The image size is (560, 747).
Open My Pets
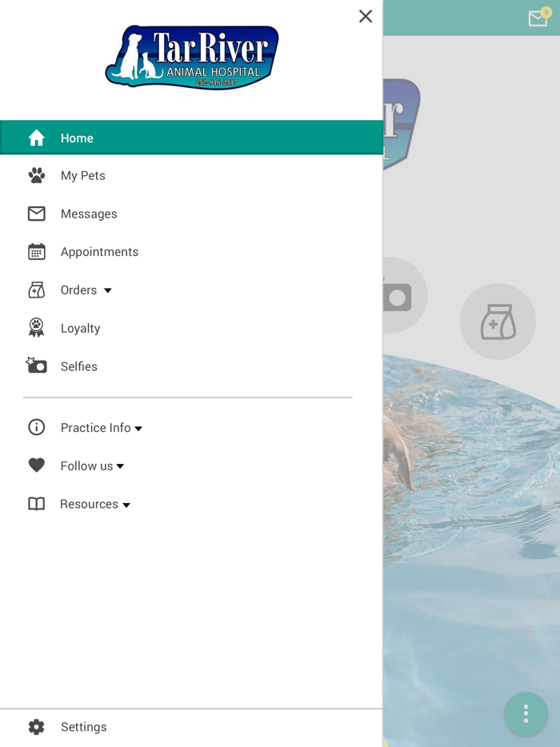coord(83,176)
